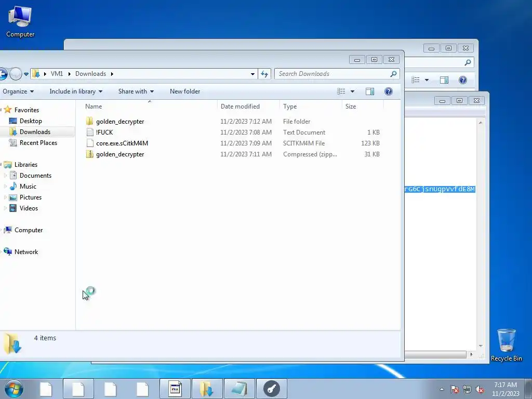Open the Computer desktop icon
The width and height of the screenshot is (532, 399).
20,22
